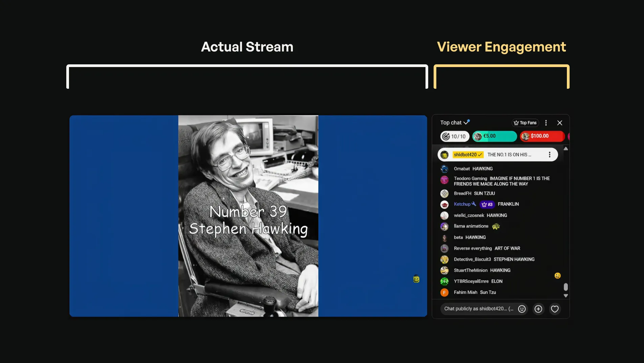This screenshot has height=363, width=644.
Task: Click username wielki_czosnek
Action: click(469, 215)
